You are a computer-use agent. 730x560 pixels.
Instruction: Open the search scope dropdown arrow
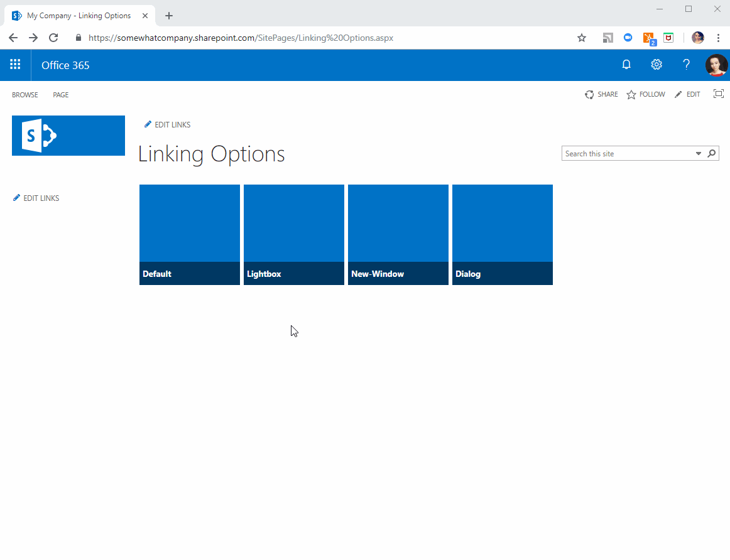coord(698,153)
